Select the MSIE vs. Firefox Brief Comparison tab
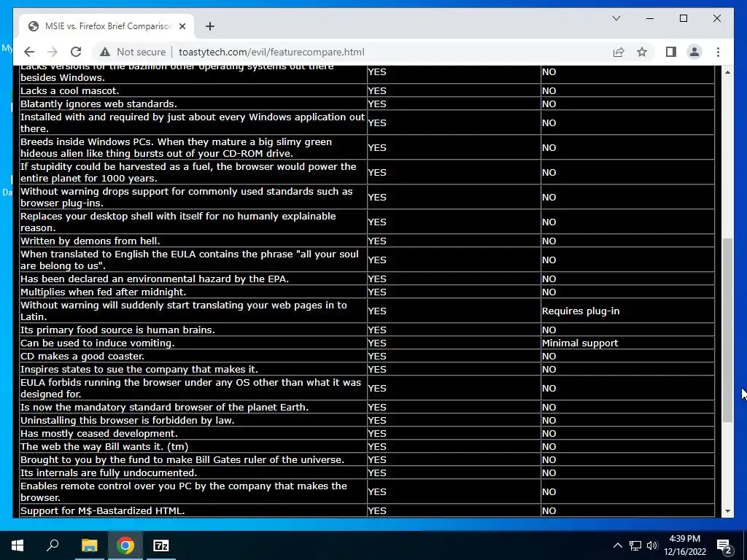Screen dimensions: 747x560 coord(107,26)
